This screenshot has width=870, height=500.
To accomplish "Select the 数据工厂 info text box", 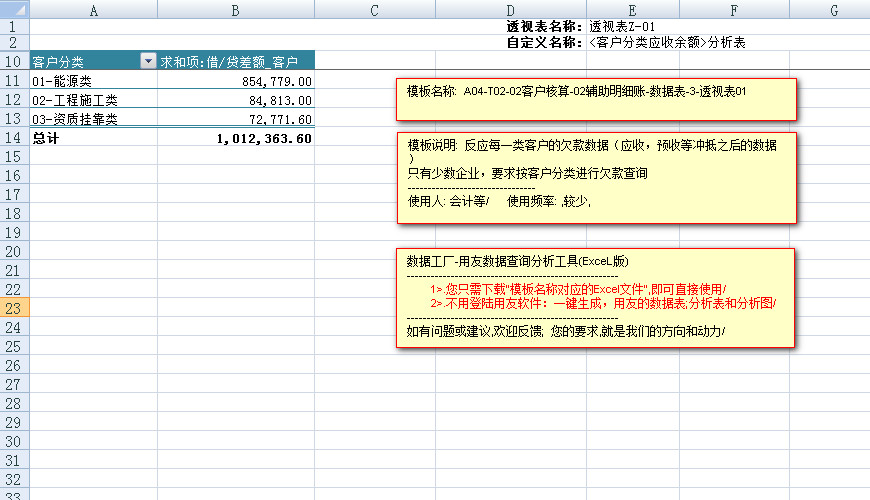I will click(x=596, y=298).
